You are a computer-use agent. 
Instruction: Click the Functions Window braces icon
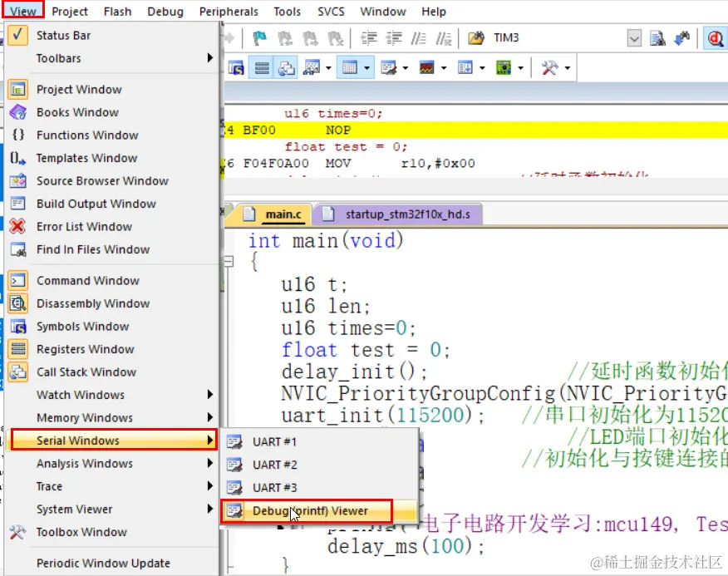coord(17,135)
